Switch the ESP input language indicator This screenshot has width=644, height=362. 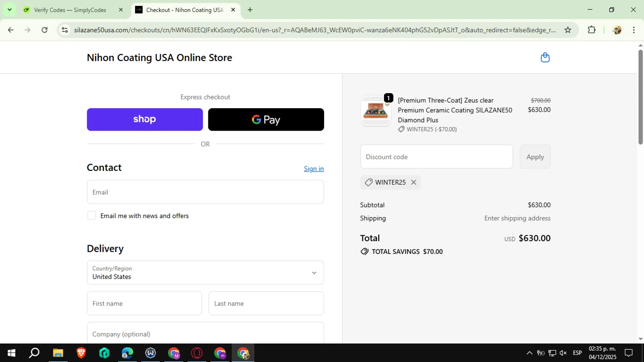click(x=577, y=353)
